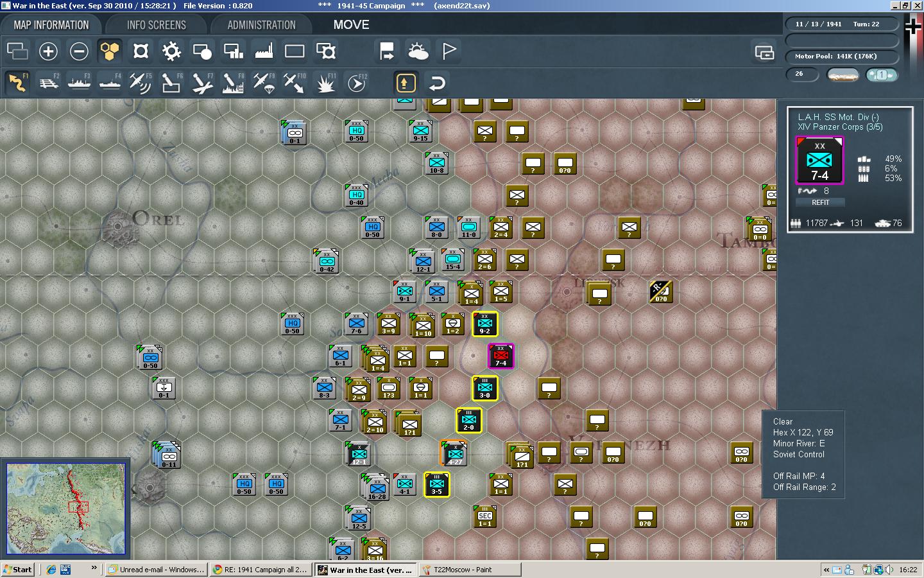
Task: Open the Windows Start menu
Action: tap(17, 570)
